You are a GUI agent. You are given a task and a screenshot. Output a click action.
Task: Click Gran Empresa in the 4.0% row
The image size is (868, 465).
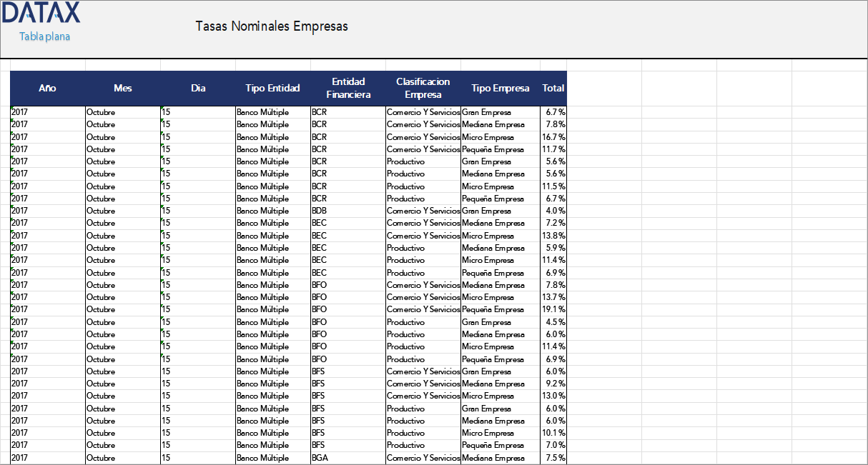click(500, 211)
